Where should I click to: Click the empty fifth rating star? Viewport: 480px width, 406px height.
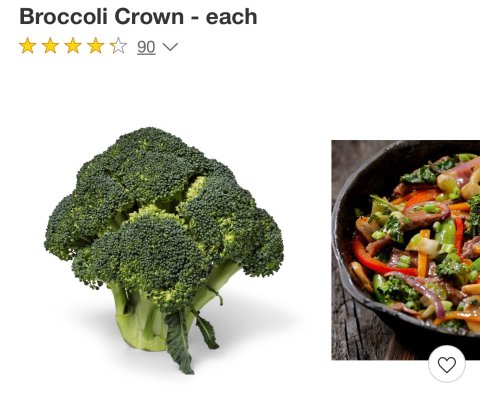pyautogui.click(x=118, y=46)
